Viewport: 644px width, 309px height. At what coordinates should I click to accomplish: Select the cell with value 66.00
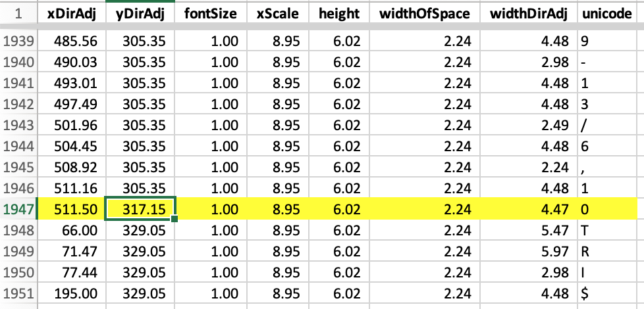tap(70, 230)
